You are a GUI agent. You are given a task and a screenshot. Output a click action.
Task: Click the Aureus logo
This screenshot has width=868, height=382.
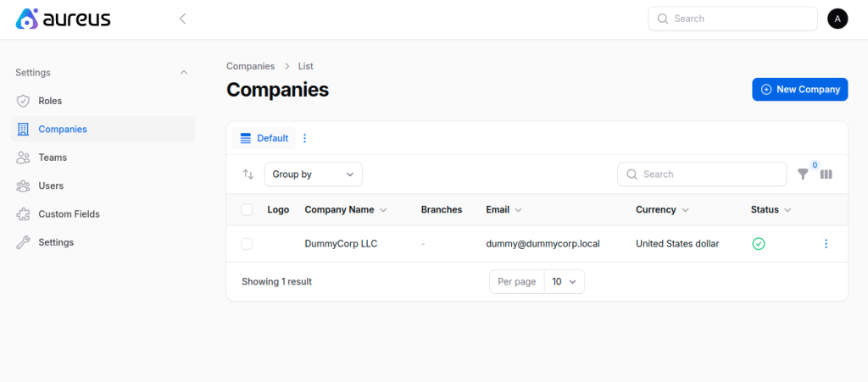click(63, 19)
